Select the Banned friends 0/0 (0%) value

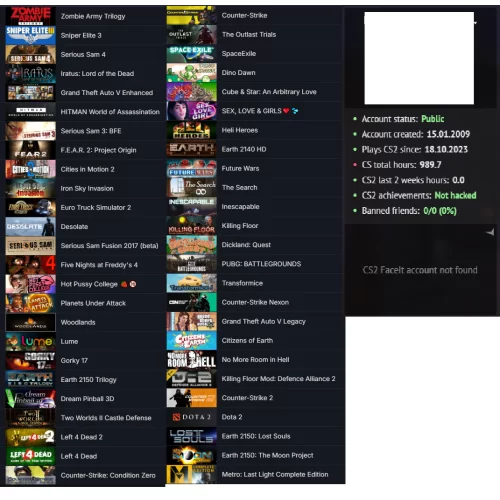[440, 211]
